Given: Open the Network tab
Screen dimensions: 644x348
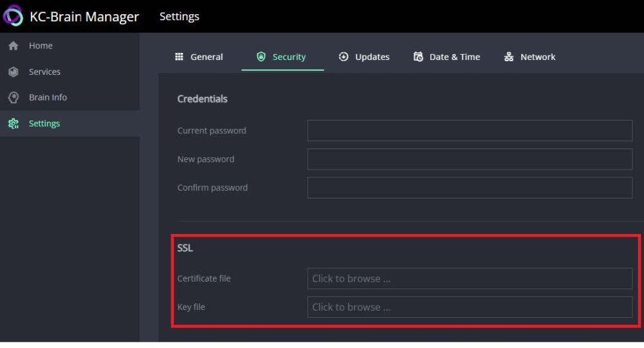Looking at the screenshot, I should pos(538,57).
